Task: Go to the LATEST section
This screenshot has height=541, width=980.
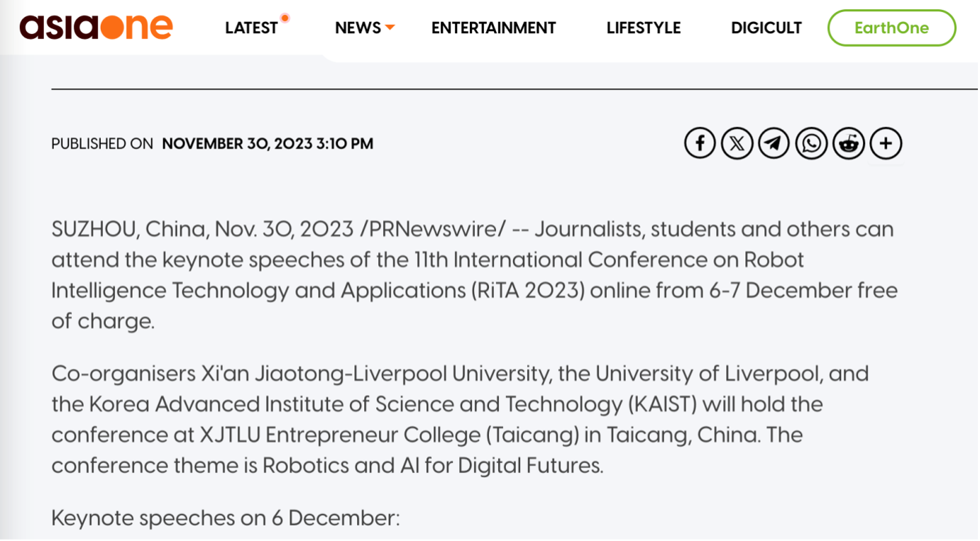Action: click(x=251, y=28)
